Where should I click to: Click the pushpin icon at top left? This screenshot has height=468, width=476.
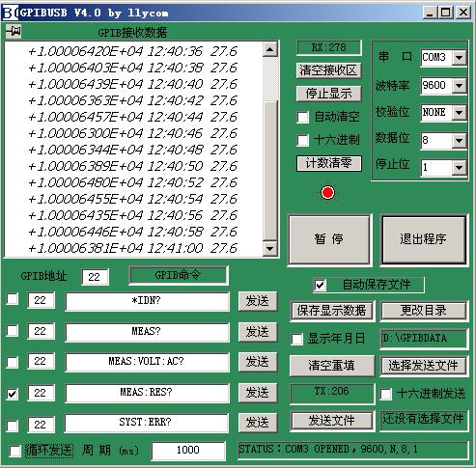point(14,32)
